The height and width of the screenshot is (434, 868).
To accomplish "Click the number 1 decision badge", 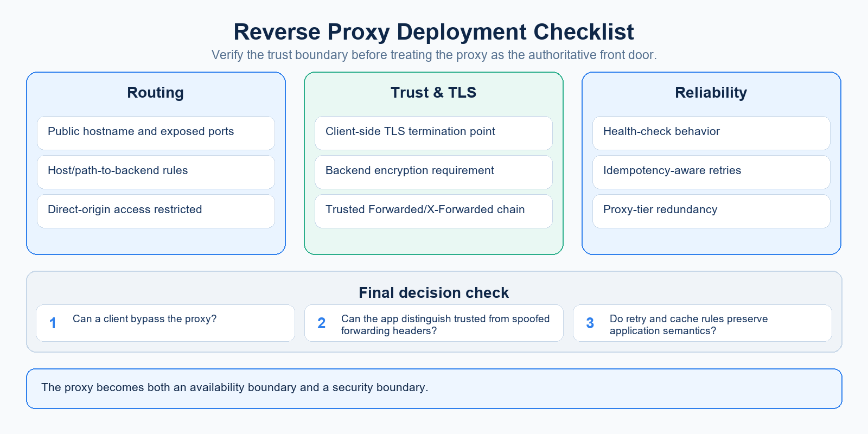I will click(x=53, y=323).
